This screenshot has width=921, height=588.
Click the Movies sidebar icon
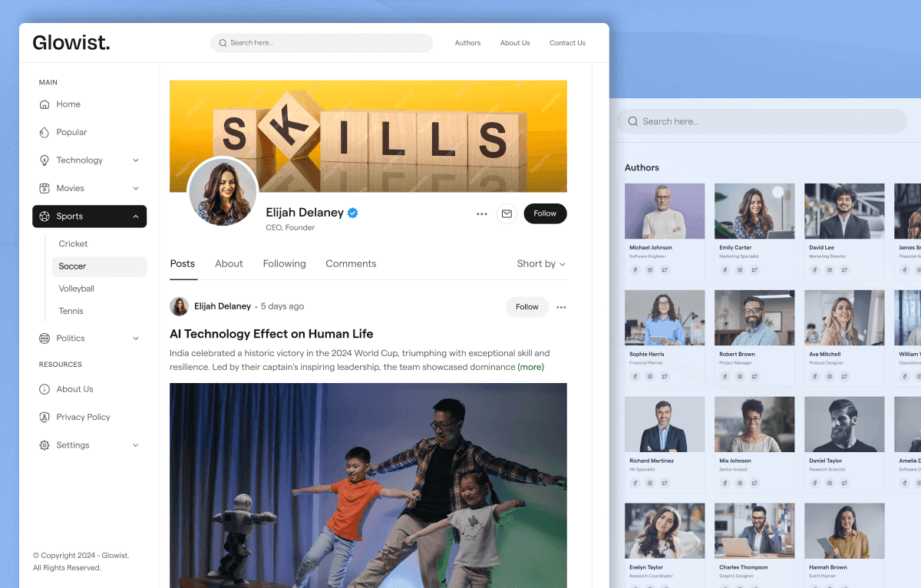tap(46, 188)
